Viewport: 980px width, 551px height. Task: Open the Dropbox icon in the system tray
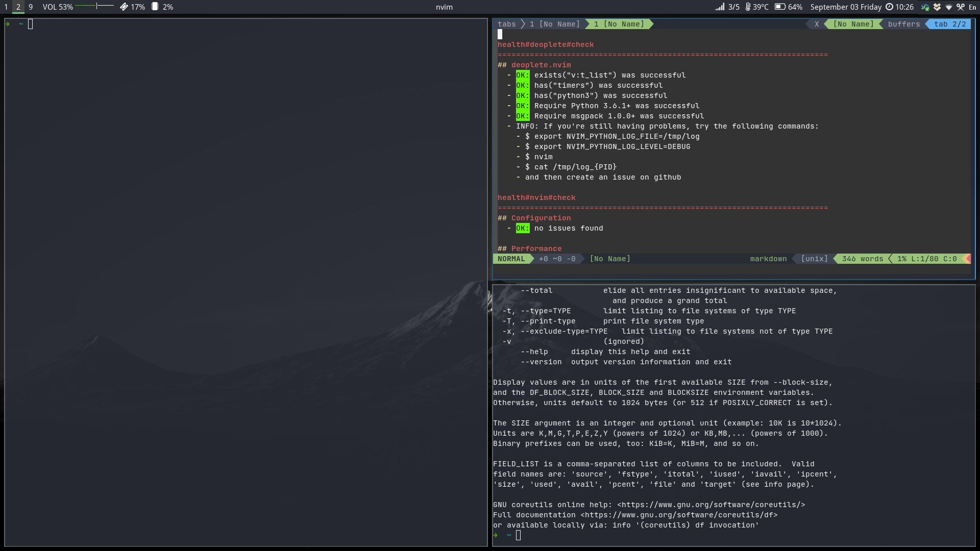pos(938,7)
